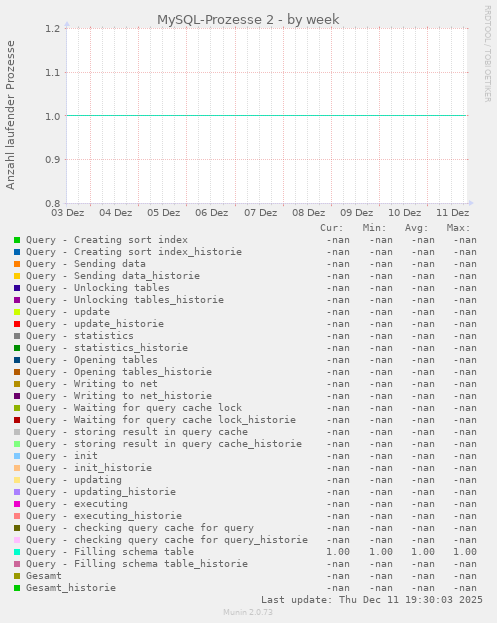Click the 'Munin 2.0.73' footer text
Screen dimensions: 497x623
(248, 612)
